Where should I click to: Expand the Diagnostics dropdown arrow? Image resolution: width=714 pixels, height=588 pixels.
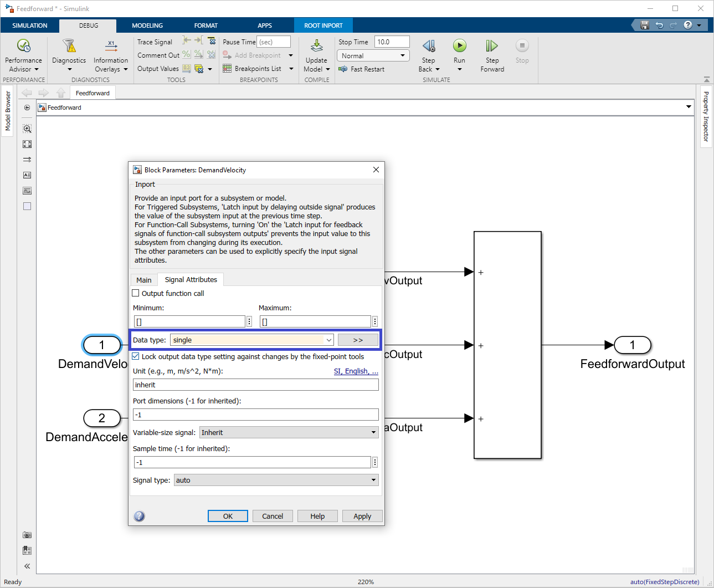coord(69,69)
